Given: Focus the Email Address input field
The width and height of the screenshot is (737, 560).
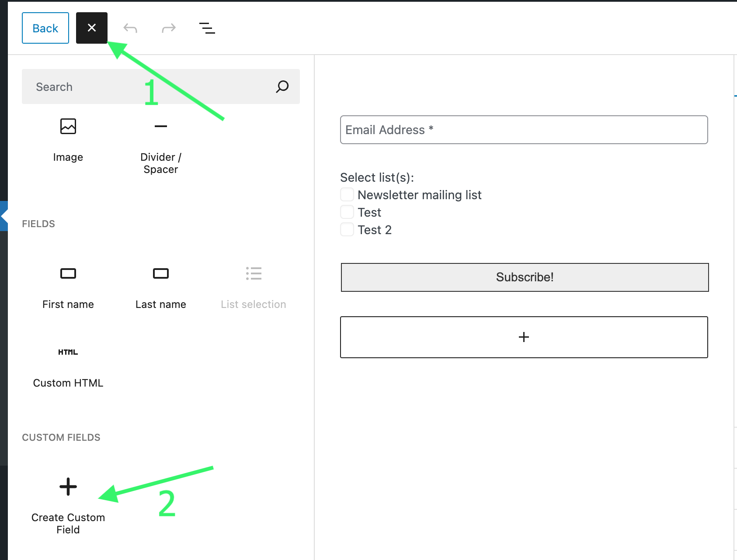Looking at the screenshot, I should [x=524, y=130].
